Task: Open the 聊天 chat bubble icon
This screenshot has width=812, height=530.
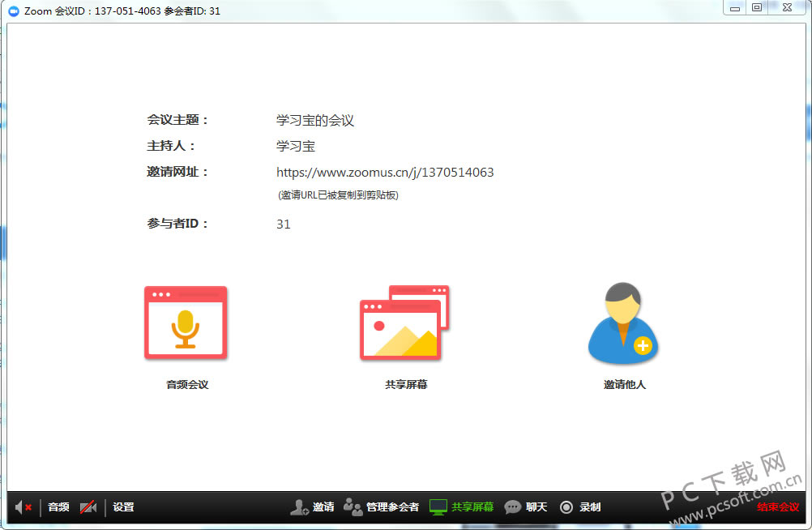Action: tap(513, 507)
